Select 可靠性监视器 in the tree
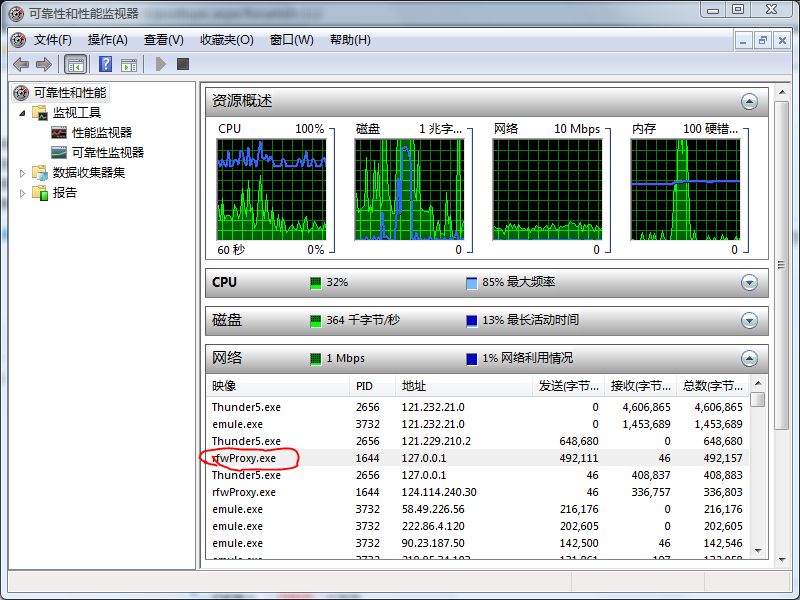Image resolution: width=800 pixels, height=600 pixels. pos(108,153)
